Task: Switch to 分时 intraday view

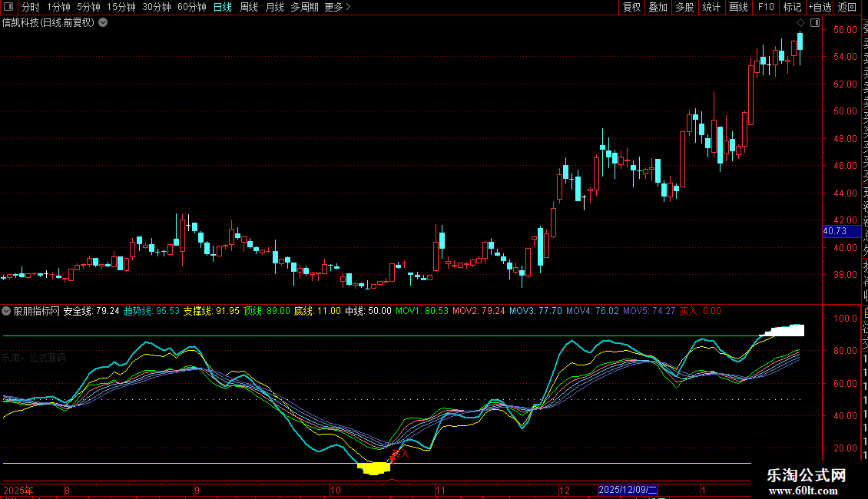Action: coord(31,7)
